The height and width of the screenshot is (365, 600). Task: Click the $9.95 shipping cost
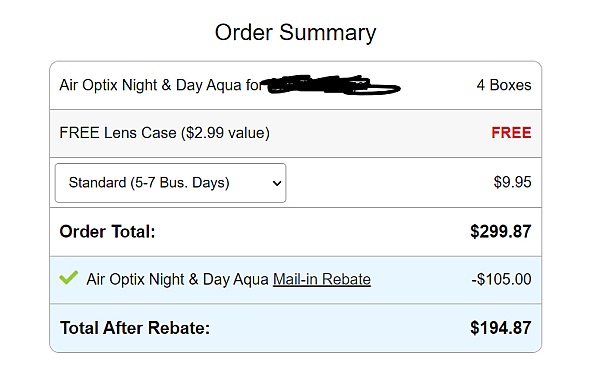pos(512,182)
